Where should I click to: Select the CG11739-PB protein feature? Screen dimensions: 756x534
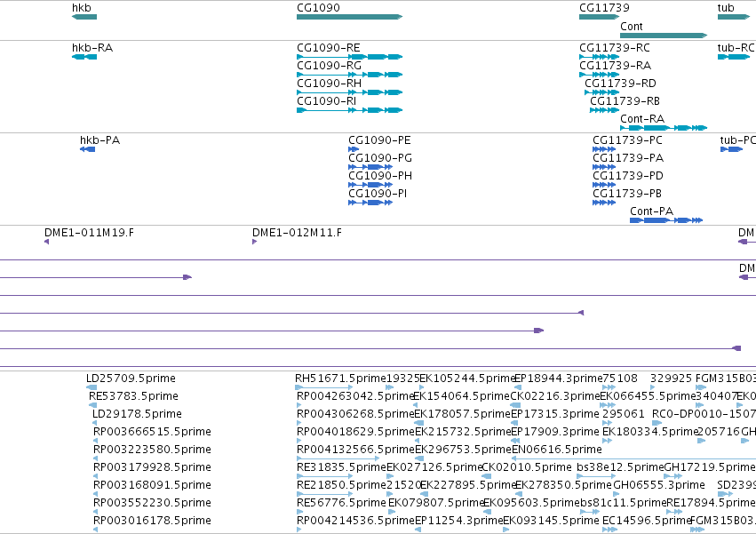tap(604, 203)
